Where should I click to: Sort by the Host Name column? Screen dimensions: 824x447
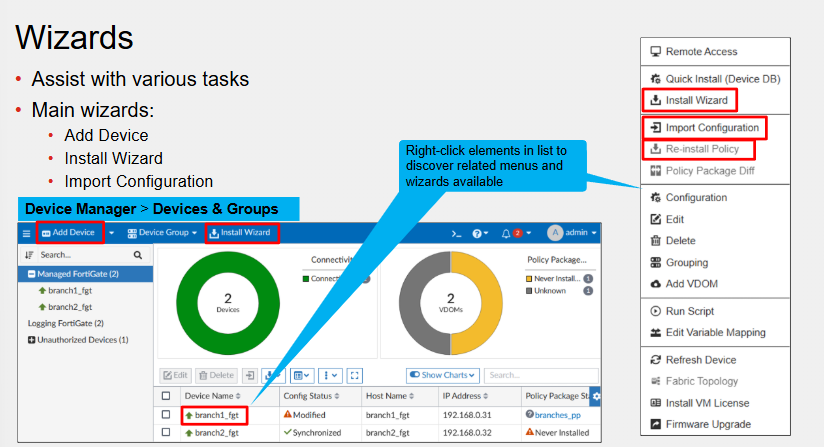pos(390,396)
